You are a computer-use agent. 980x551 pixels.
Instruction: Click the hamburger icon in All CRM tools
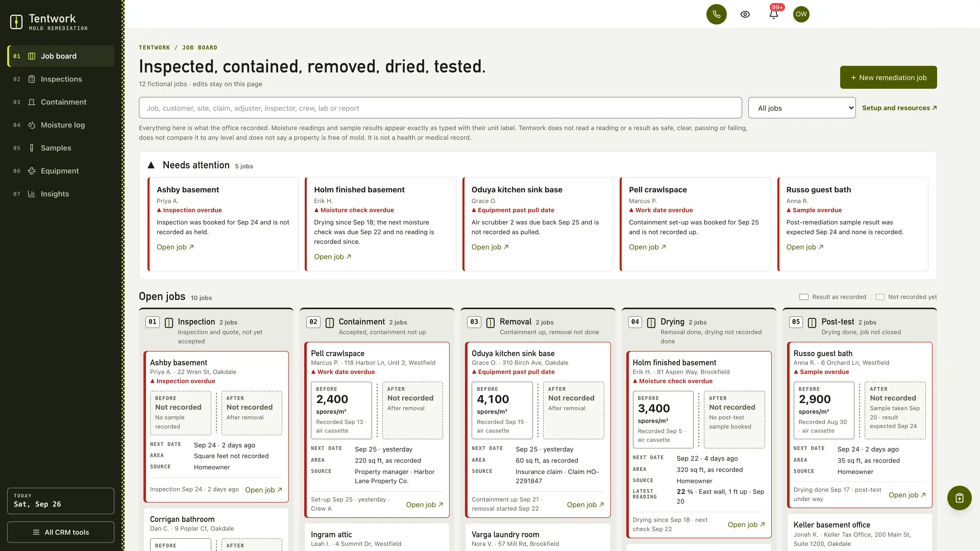tap(36, 532)
